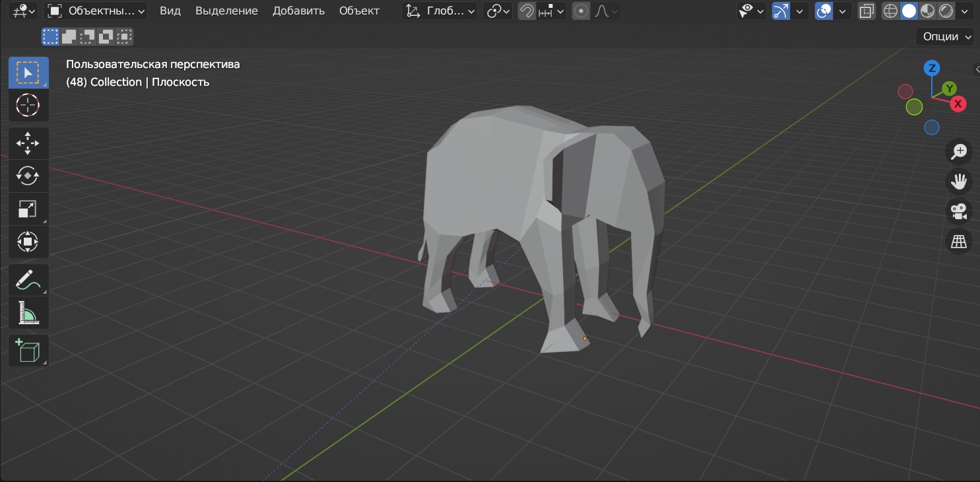Choose extend selection mode

point(69,36)
